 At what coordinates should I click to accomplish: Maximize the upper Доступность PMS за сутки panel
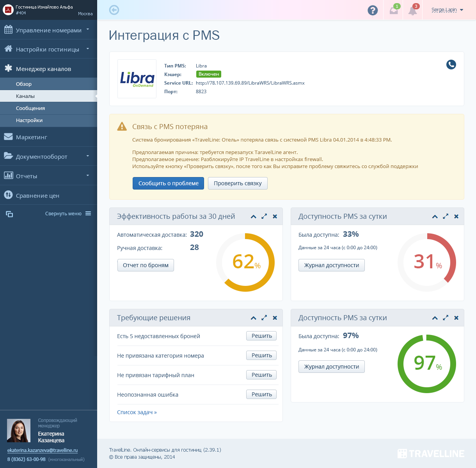pos(446,216)
